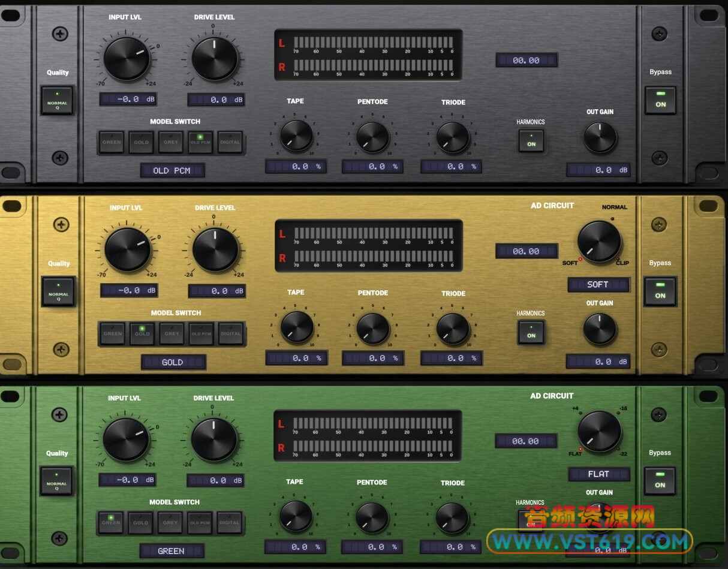The height and width of the screenshot is (569, 728).
Task: Toggle Quality button on the grey unit
Action: (x=58, y=100)
